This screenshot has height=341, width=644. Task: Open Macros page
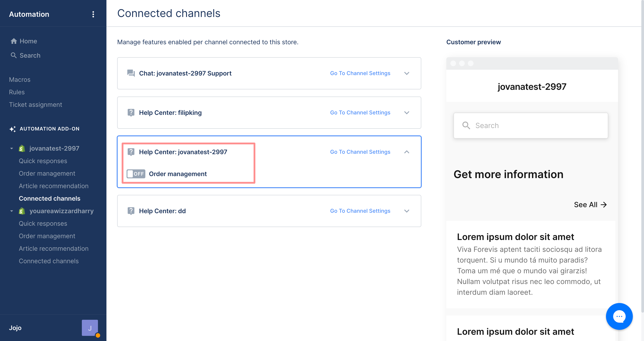click(x=20, y=80)
